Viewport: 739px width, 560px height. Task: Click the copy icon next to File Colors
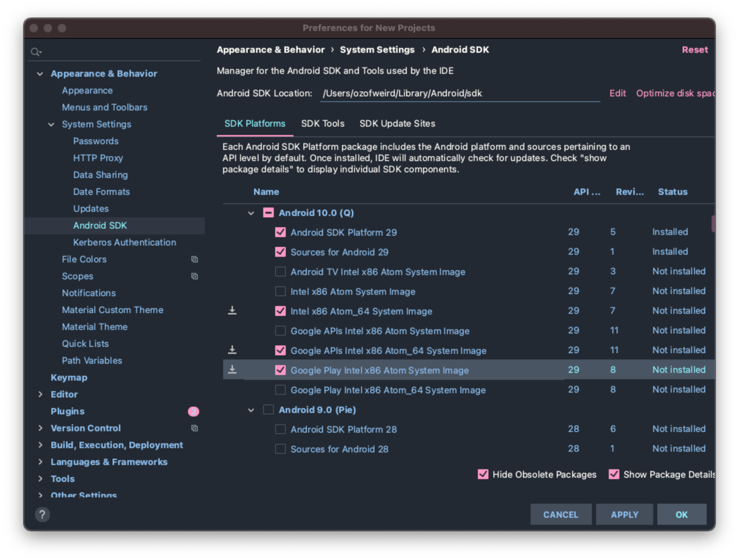(x=194, y=259)
